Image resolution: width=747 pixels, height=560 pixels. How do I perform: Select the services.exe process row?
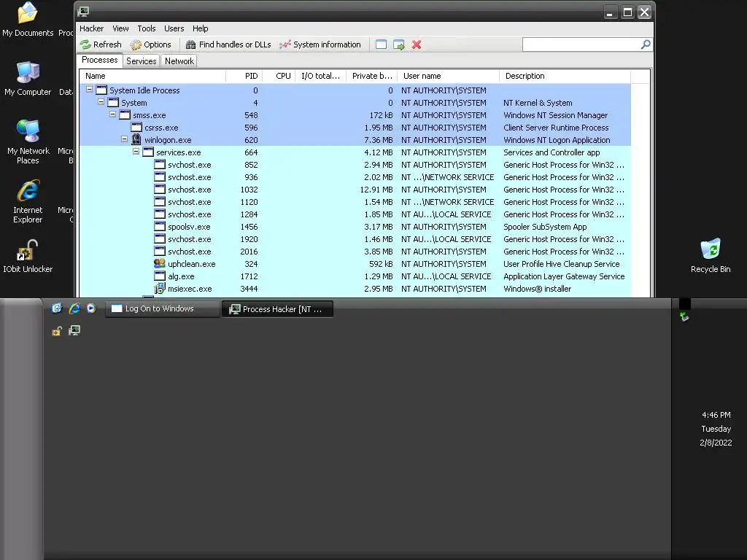click(x=355, y=152)
